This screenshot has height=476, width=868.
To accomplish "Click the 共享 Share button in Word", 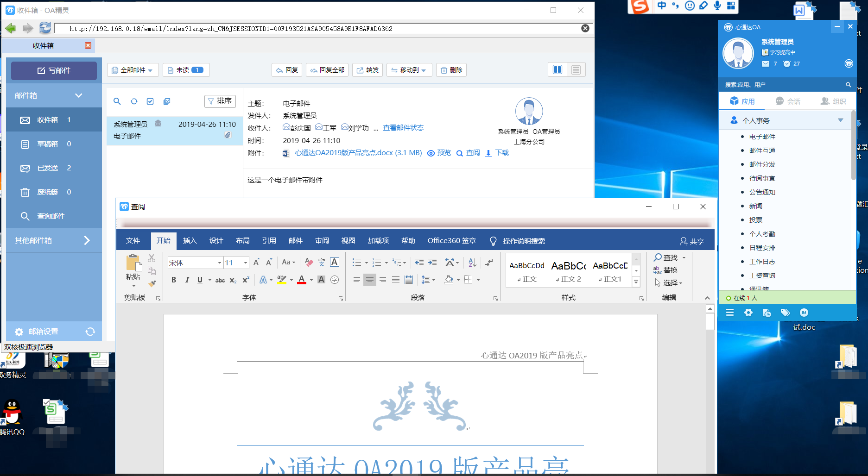I will 691,241.
